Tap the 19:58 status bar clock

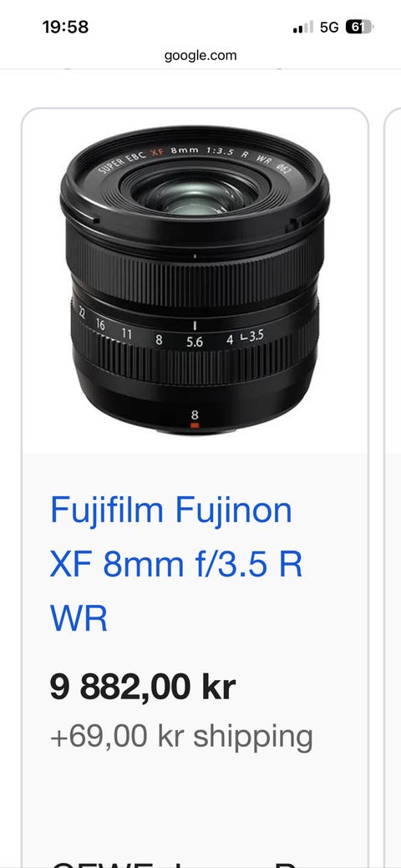(x=65, y=27)
